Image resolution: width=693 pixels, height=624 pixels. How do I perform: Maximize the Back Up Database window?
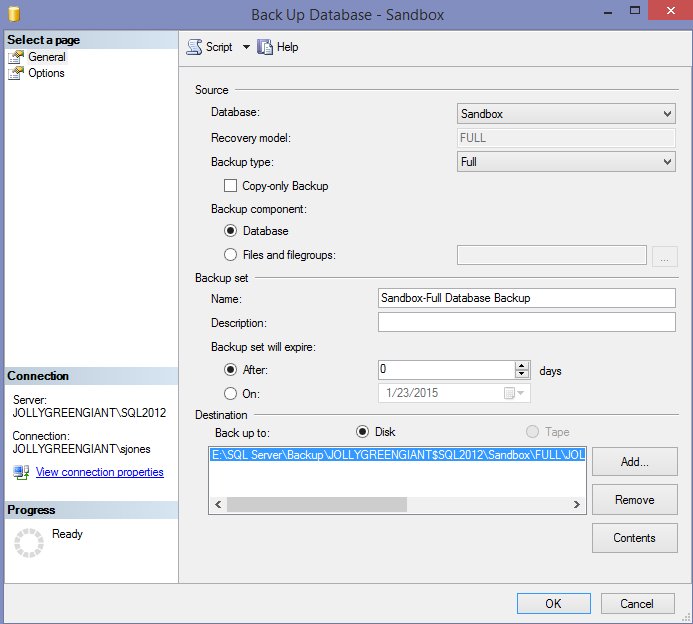(635, 11)
